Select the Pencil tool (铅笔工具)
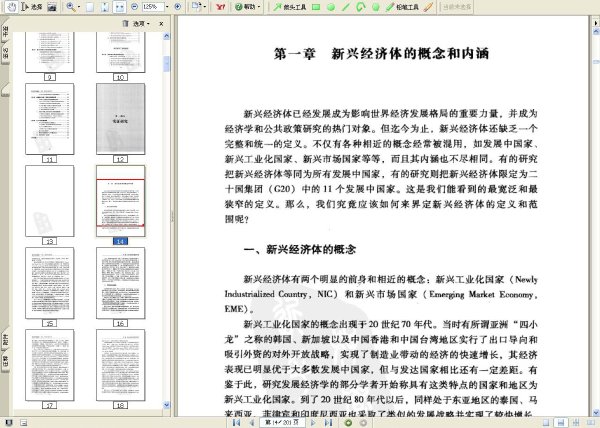The width and height of the screenshot is (600, 428). click(402, 7)
